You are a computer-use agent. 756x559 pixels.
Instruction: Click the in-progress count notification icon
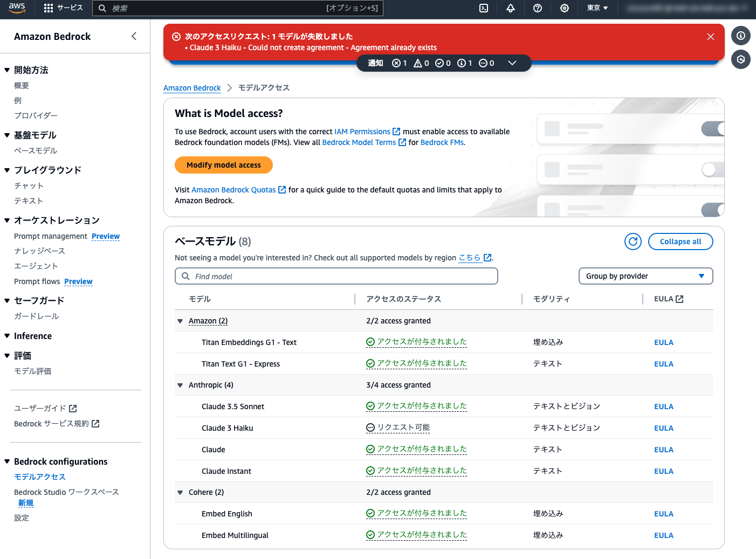click(483, 63)
